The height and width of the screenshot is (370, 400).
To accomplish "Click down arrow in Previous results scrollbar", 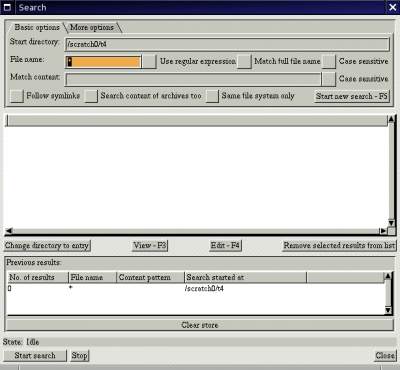I will pyautogui.click(x=388, y=310).
